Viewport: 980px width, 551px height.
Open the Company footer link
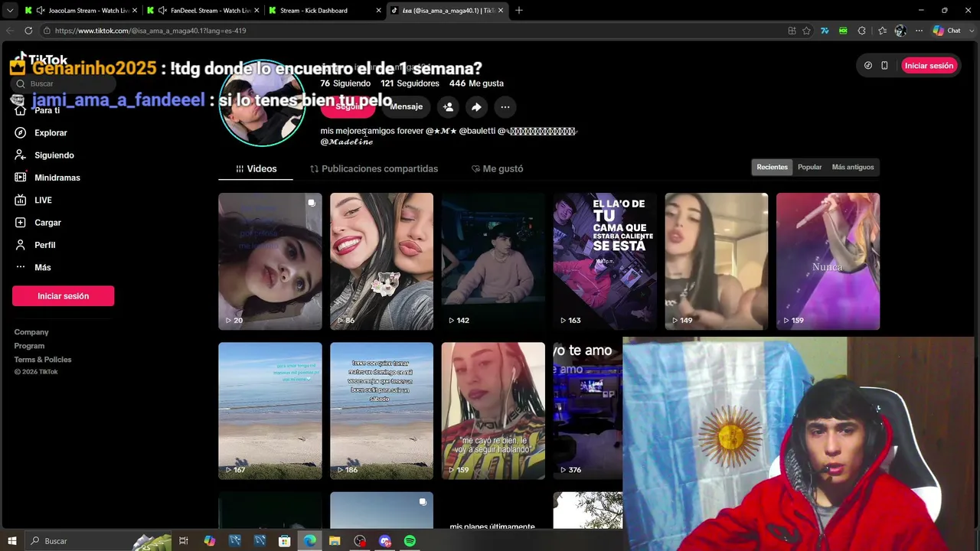[31, 332]
